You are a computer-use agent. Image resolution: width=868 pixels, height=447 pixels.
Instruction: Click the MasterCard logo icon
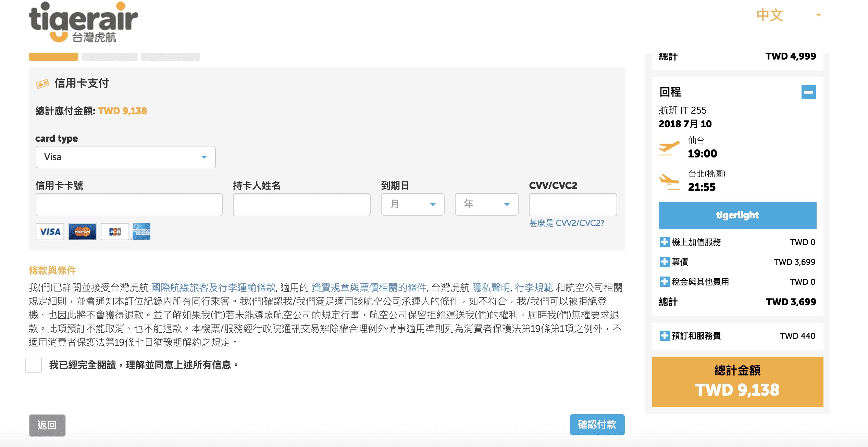coord(82,232)
